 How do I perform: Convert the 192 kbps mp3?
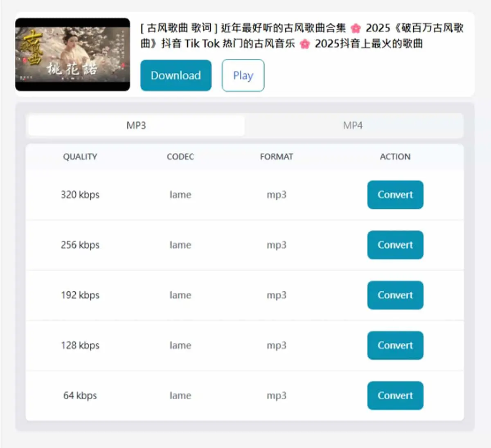395,295
